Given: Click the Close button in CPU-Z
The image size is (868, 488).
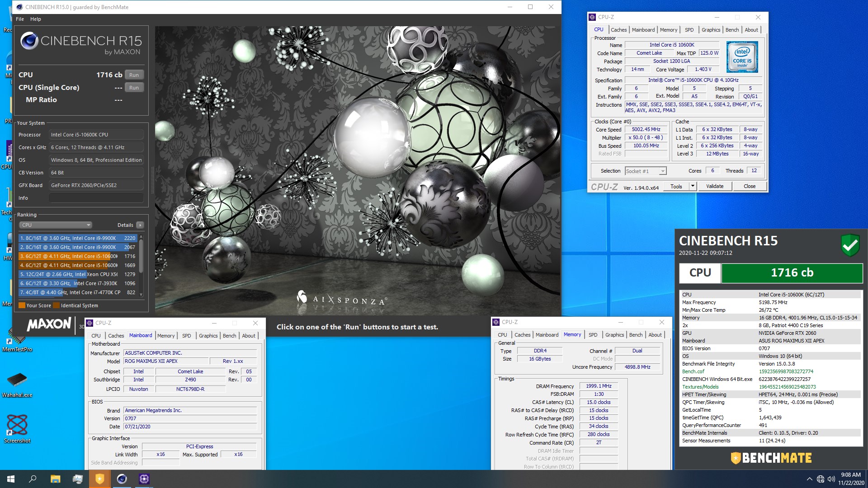Looking at the screenshot, I should pyautogui.click(x=750, y=186).
